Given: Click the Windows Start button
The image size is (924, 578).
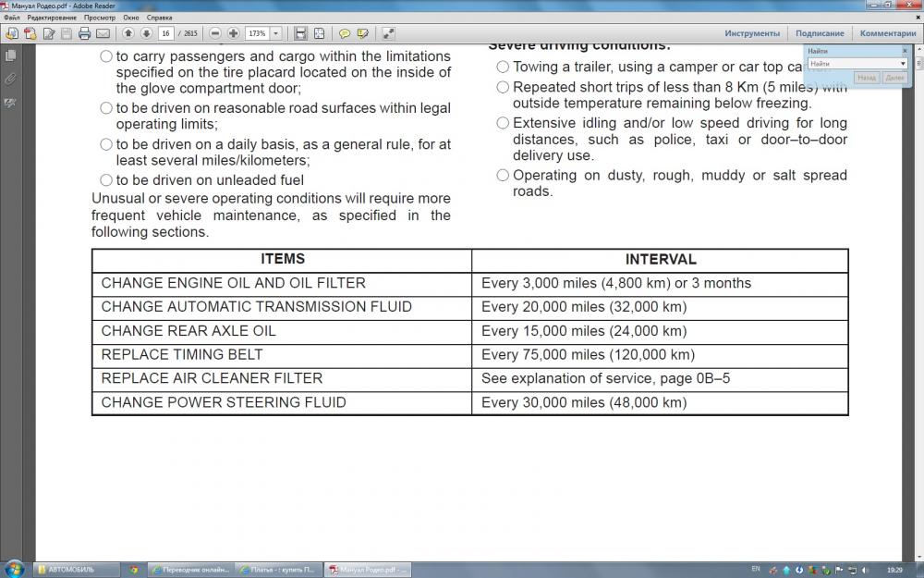Looking at the screenshot, I should [13, 569].
